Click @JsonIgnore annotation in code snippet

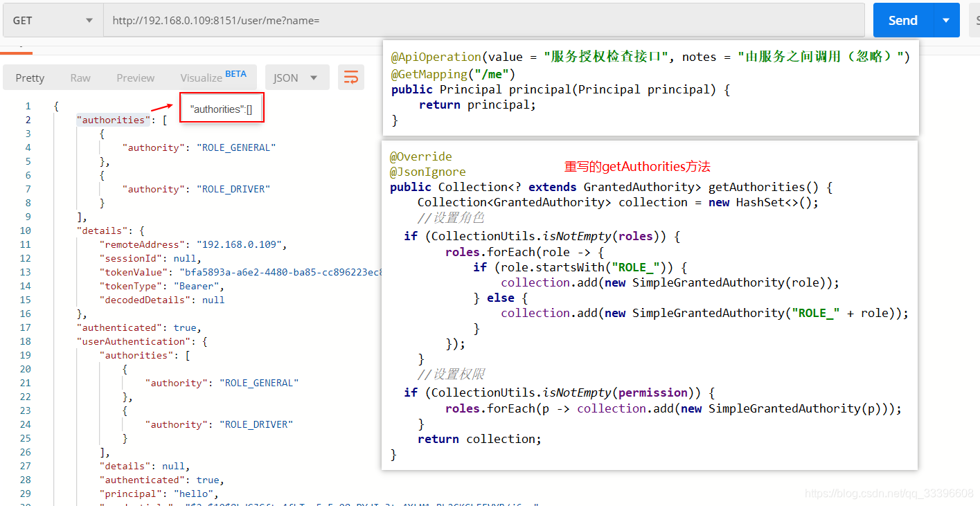tap(428, 172)
